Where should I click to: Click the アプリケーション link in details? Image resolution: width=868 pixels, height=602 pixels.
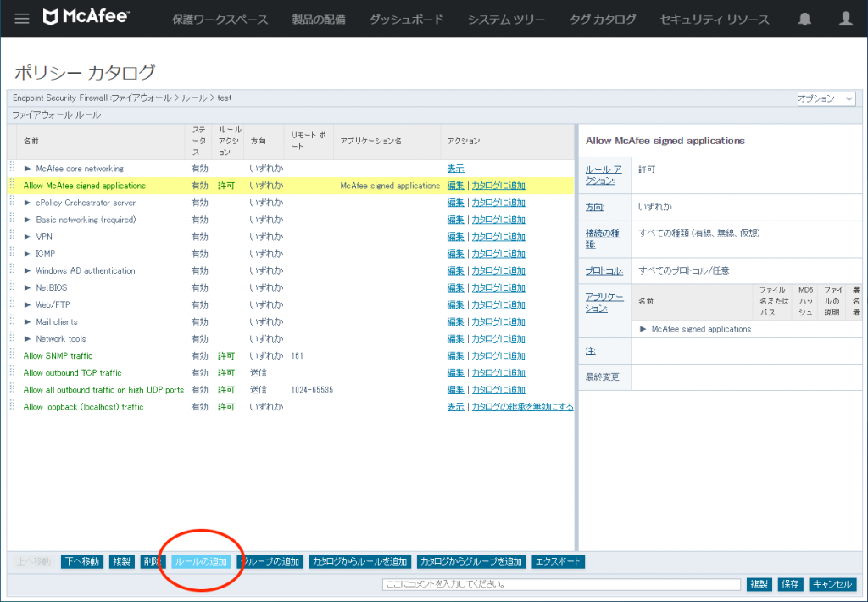tap(604, 303)
